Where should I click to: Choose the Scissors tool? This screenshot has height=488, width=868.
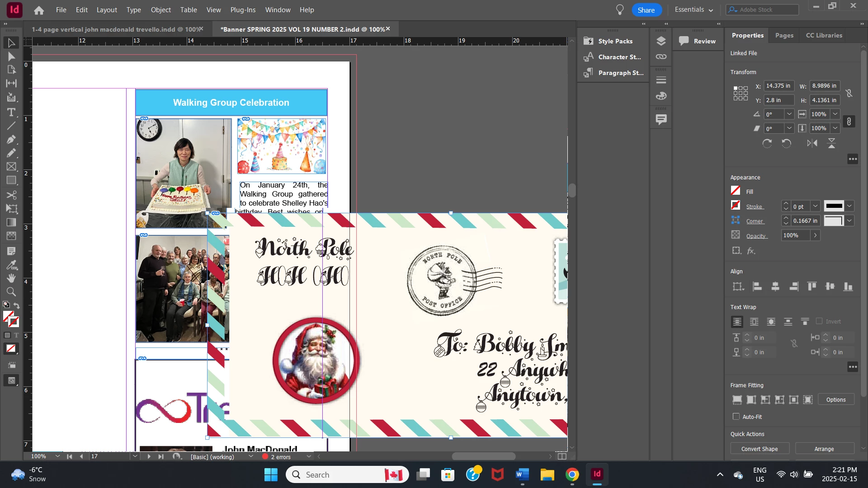pyautogui.click(x=11, y=195)
